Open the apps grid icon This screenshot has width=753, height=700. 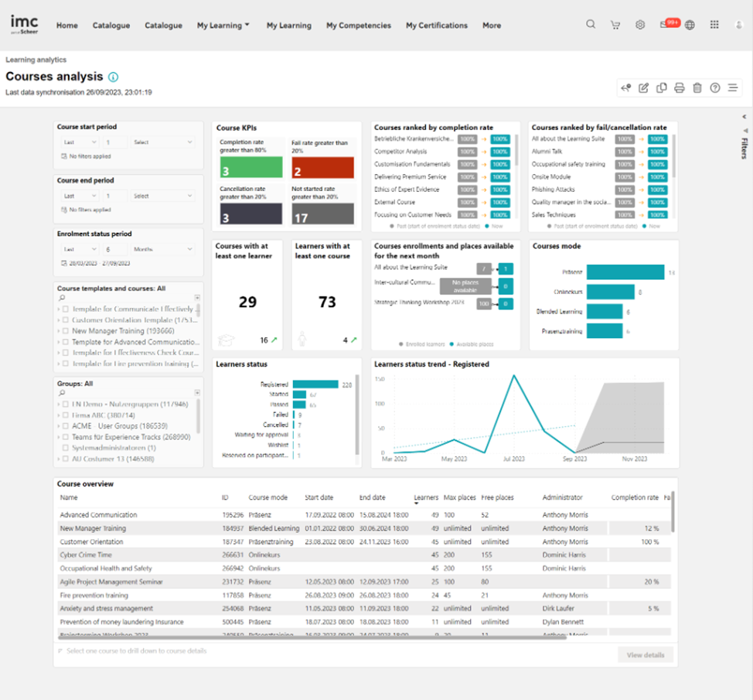coord(714,25)
